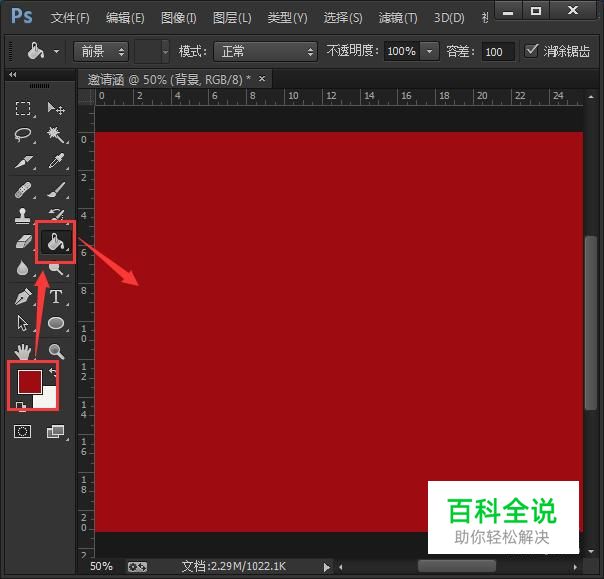Select the Ellipse shape tool
The image size is (604, 579).
[56, 323]
